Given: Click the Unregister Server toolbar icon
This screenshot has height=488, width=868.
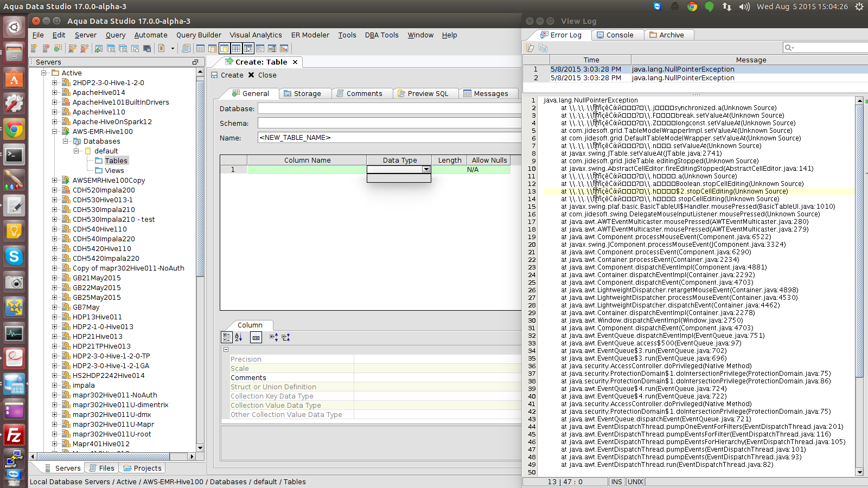Looking at the screenshot, I should coord(46,48).
